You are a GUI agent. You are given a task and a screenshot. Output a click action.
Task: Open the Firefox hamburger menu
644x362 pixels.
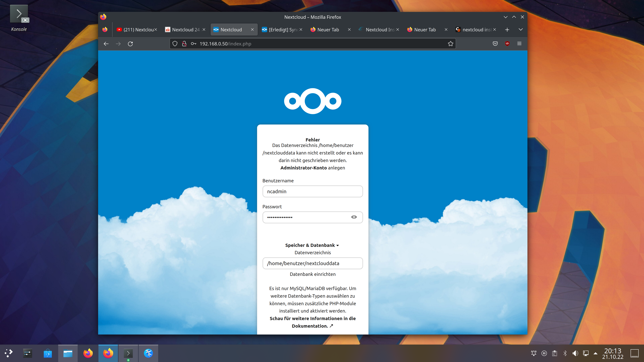(x=519, y=43)
